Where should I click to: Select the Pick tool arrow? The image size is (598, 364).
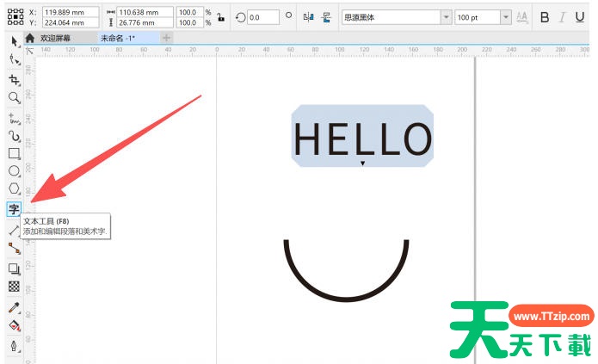(14, 42)
